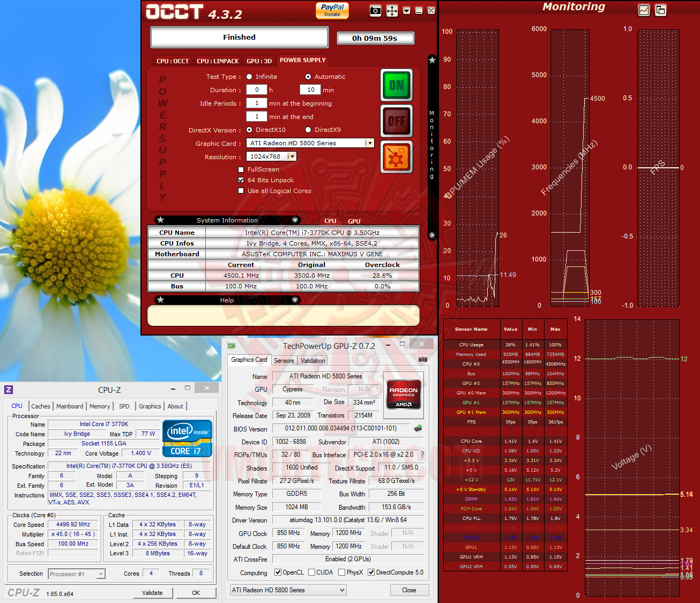The height and width of the screenshot is (603, 700).
Task: Choose DirectX9 version
Action: click(308, 130)
